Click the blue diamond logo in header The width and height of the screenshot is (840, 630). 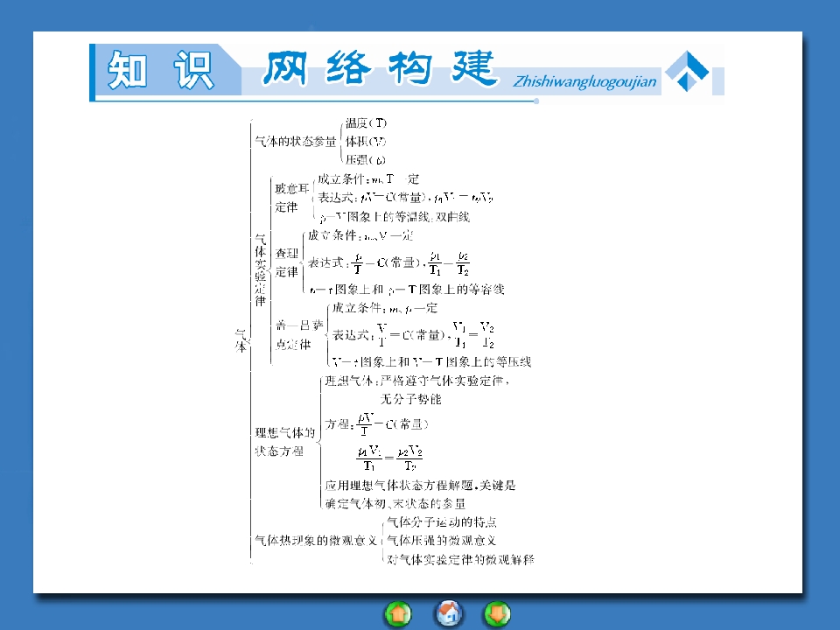(x=688, y=71)
